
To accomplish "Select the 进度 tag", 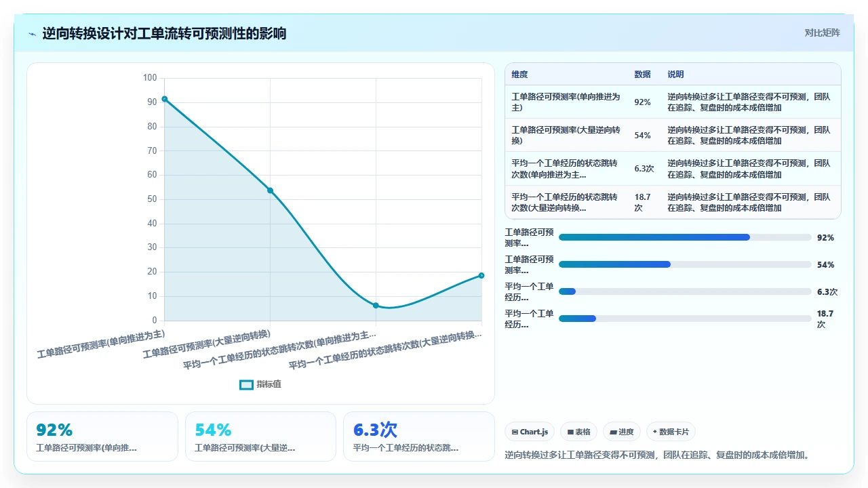I will tap(621, 432).
